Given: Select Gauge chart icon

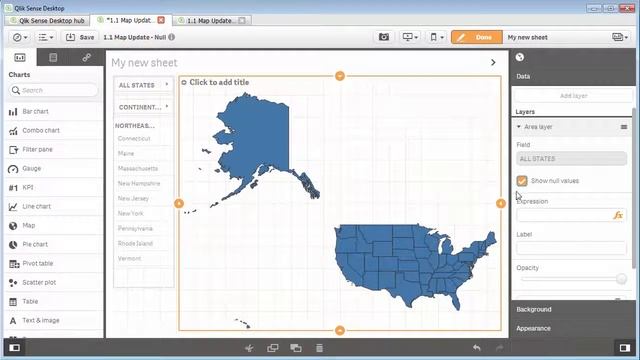Looking at the screenshot, I should [x=13, y=169].
